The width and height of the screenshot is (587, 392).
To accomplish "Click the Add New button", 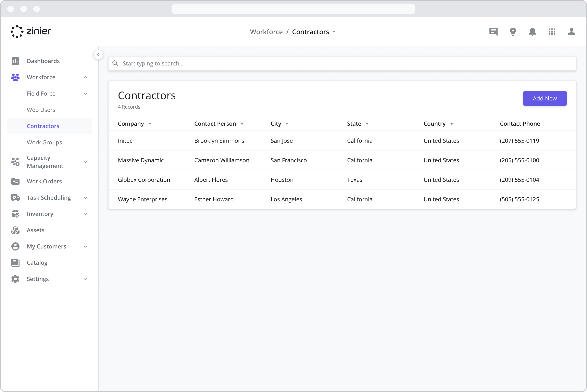I will click(x=545, y=98).
